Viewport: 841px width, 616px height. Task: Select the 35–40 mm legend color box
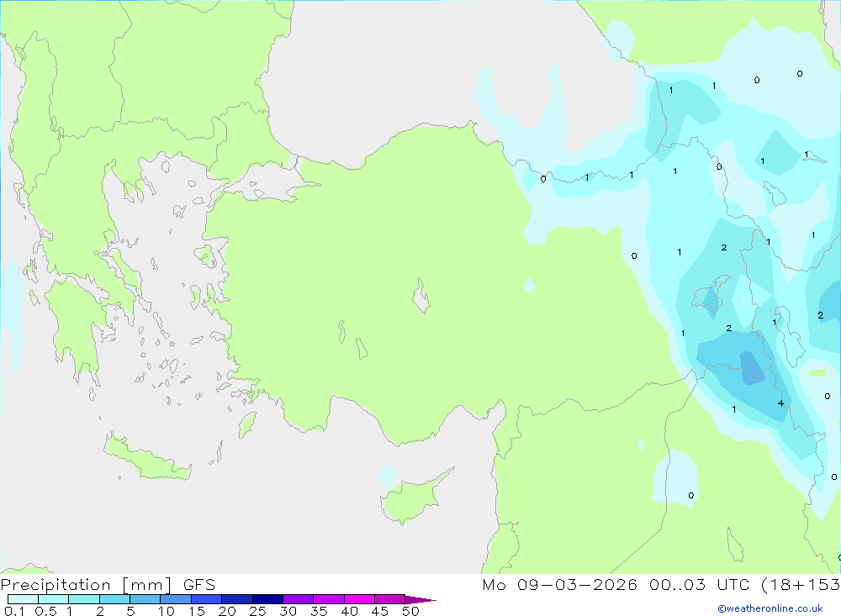329,599
